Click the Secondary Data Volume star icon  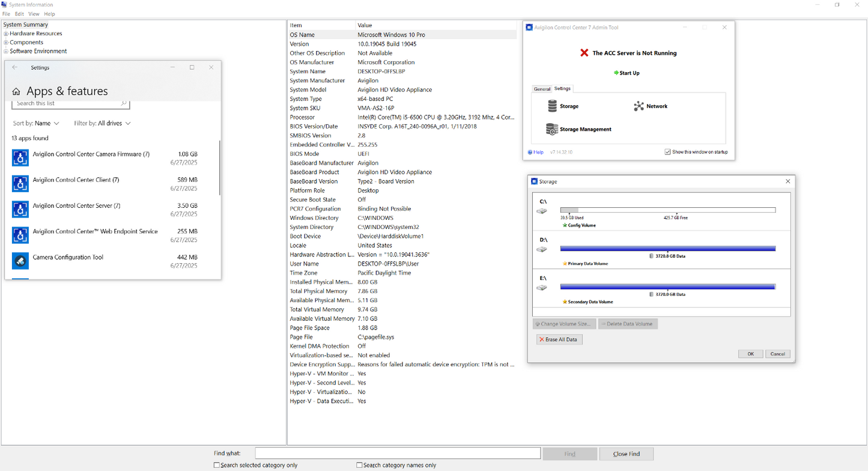pyautogui.click(x=565, y=302)
